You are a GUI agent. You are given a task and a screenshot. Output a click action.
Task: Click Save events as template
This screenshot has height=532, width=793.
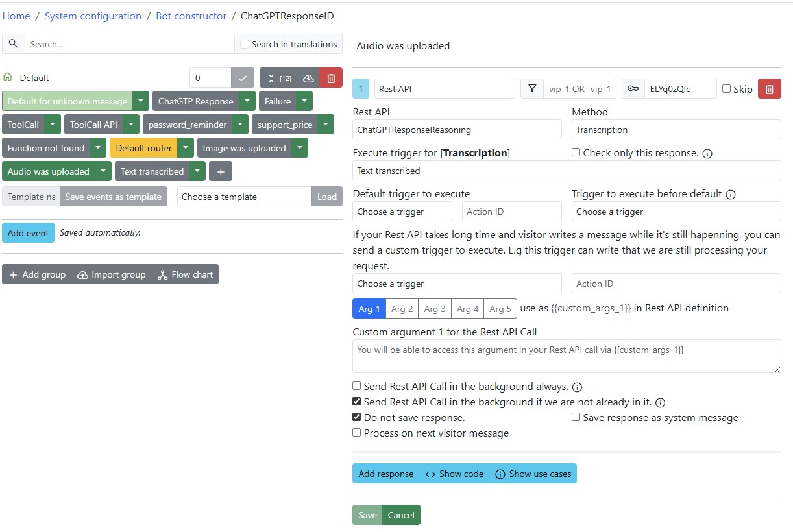[x=114, y=197]
